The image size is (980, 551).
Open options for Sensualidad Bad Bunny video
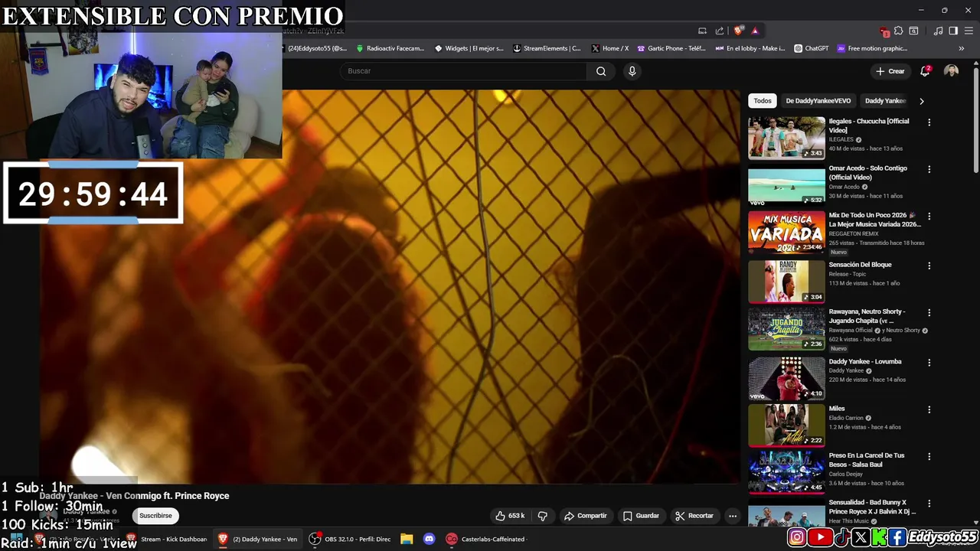tap(929, 504)
